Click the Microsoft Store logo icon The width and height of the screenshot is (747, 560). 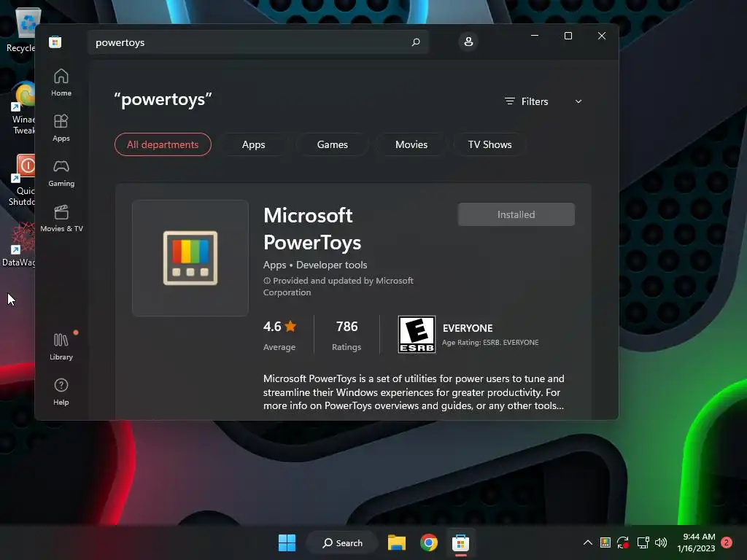[55, 42]
